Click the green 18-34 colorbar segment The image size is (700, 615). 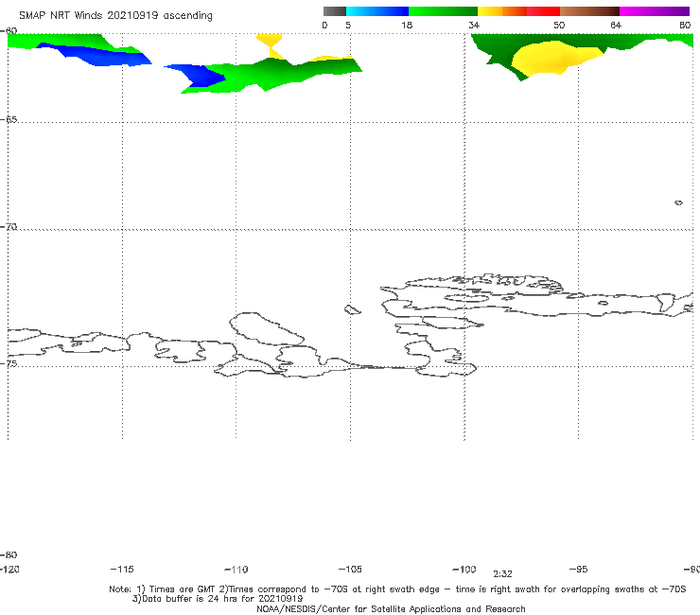point(443,11)
